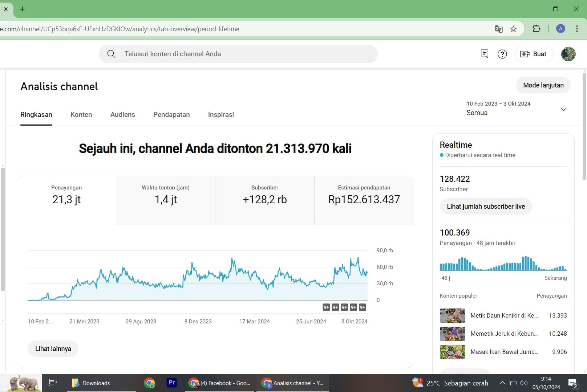Switch to the Audiens tab

coord(123,115)
